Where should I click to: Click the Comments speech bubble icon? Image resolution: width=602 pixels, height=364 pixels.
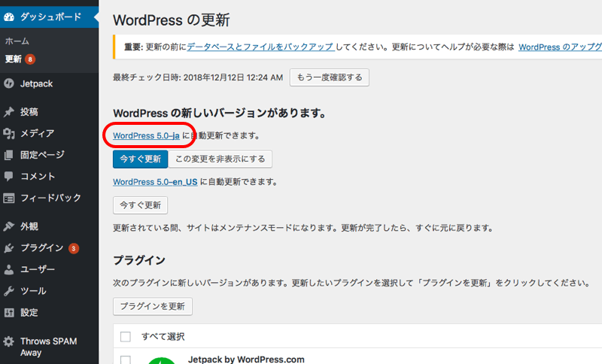tap(9, 177)
